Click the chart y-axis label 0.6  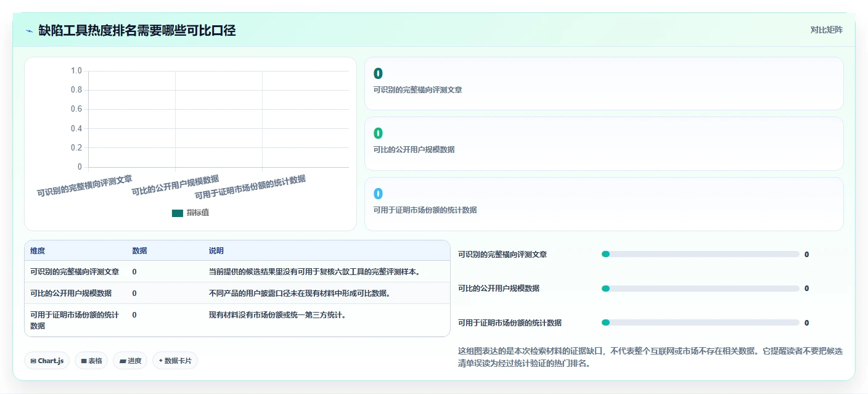coord(76,109)
